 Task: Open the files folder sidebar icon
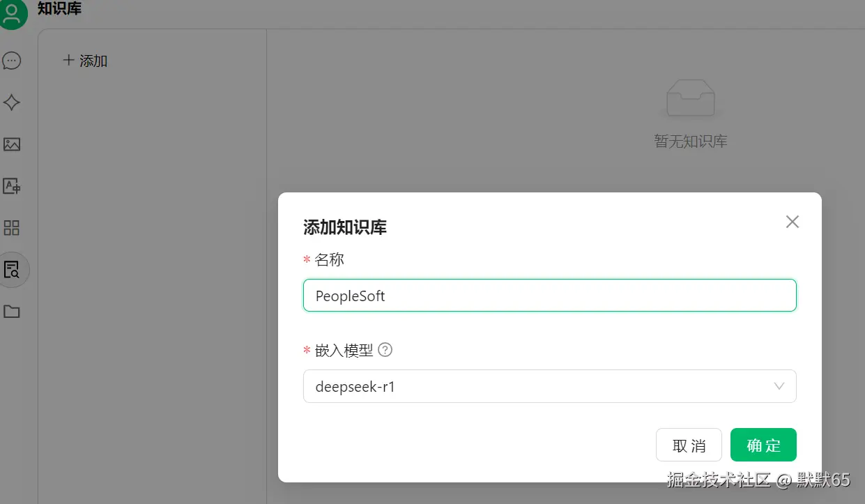(12, 312)
